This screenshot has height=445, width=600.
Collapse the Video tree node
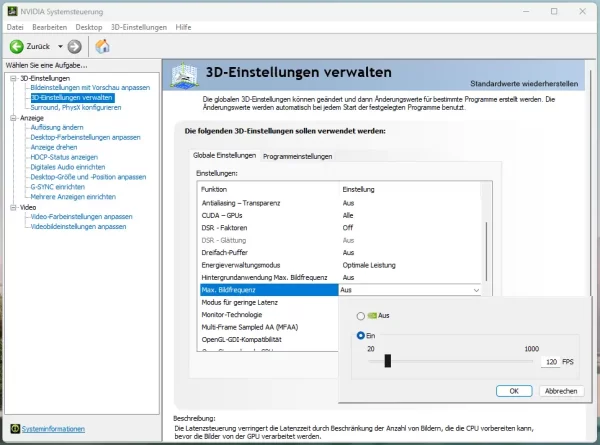point(13,207)
